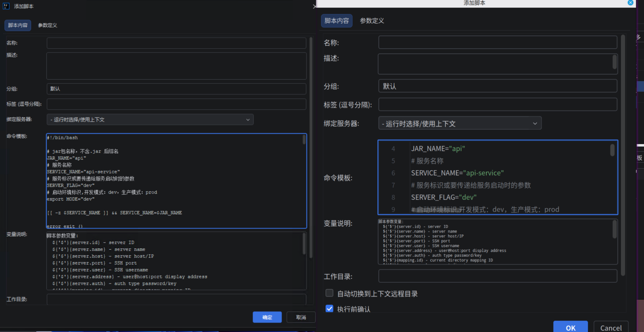
Task: Switch to 脚本内容 tab in right dialog
Action: 336,21
